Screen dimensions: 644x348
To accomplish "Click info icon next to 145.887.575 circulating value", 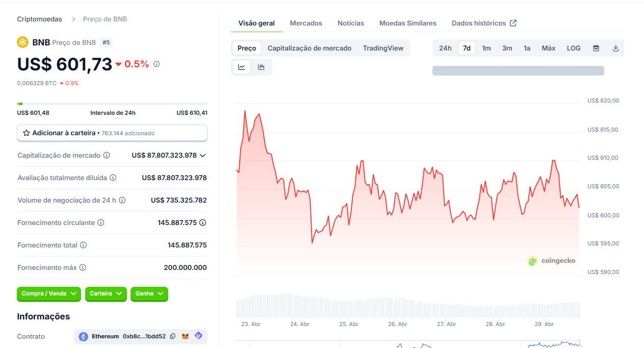I will (x=203, y=222).
